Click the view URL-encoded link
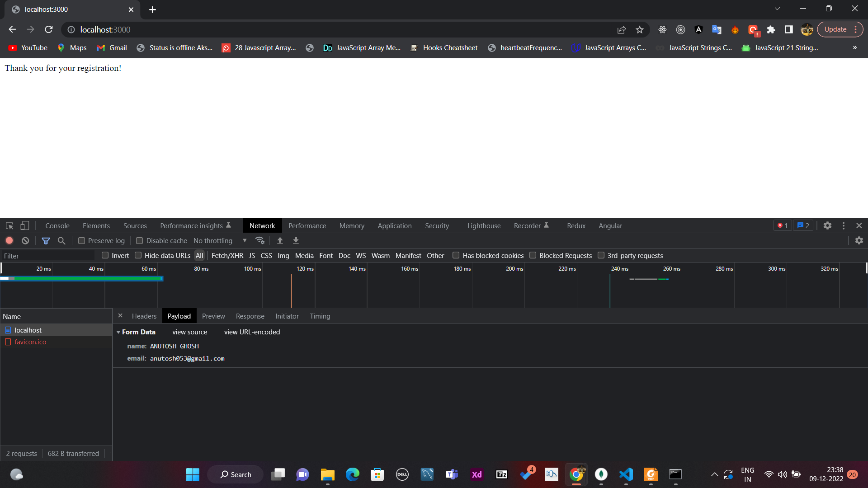The image size is (868, 488). pyautogui.click(x=252, y=332)
